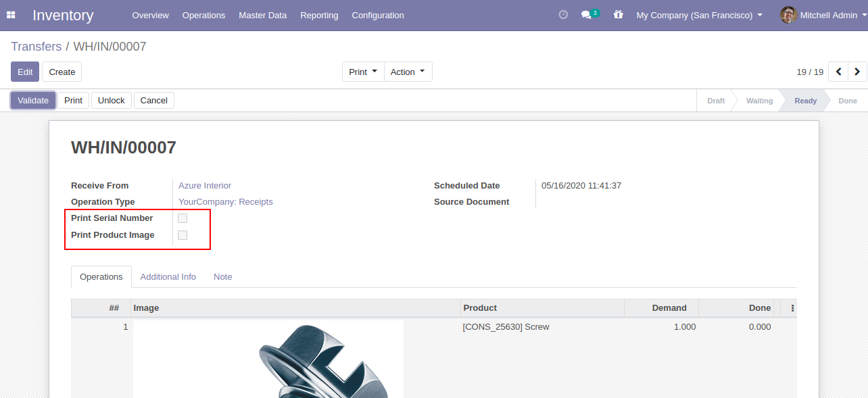This screenshot has width=868, height=398.
Task: Open the Master Data menu
Action: pyautogui.click(x=262, y=15)
